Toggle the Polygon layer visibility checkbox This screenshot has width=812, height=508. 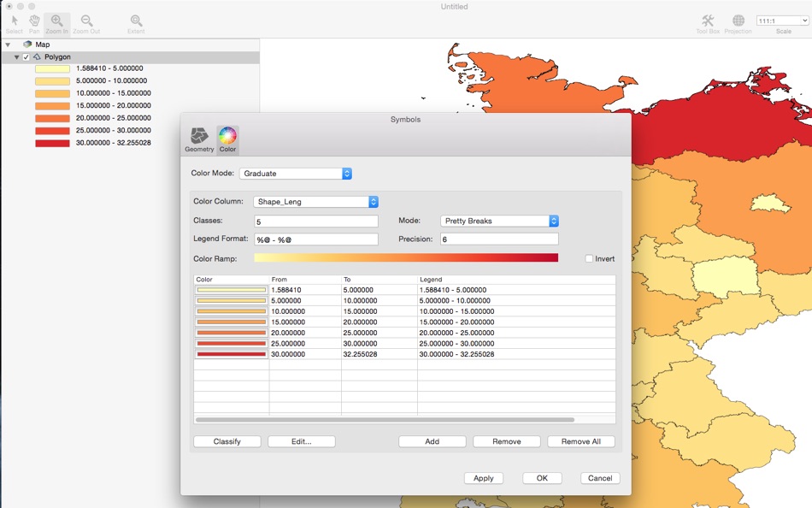coord(26,57)
